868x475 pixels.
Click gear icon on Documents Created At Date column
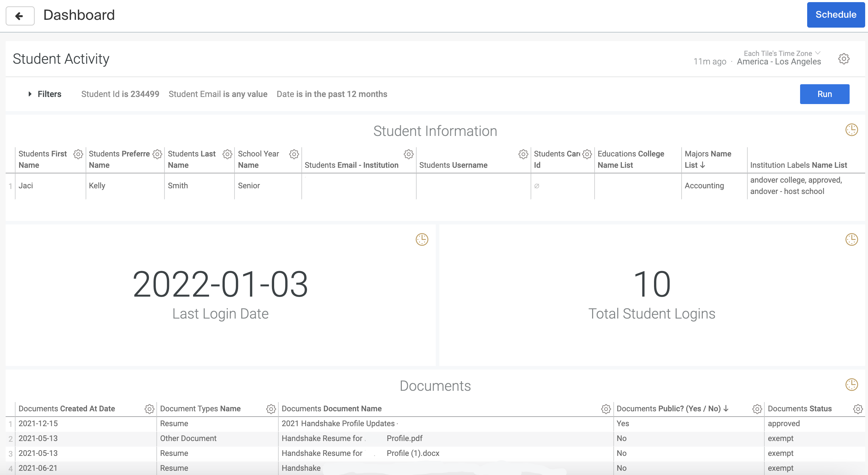(x=150, y=409)
